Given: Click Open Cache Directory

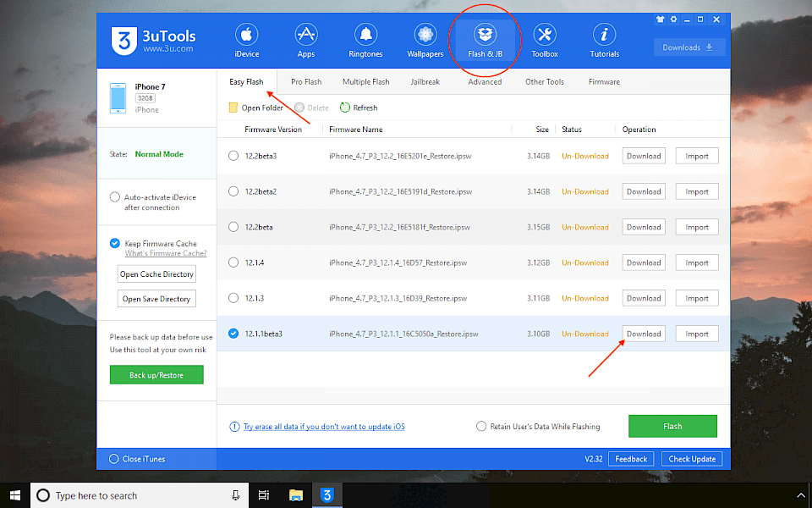Looking at the screenshot, I should click(x=156, y=274).
